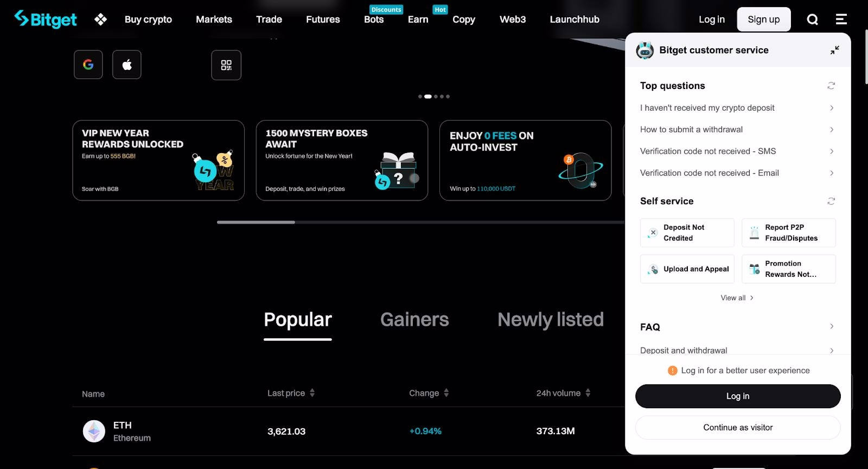Open the Web3 menu
The width and height of the screenshot is (868, 469).
(x=513, y=20)
